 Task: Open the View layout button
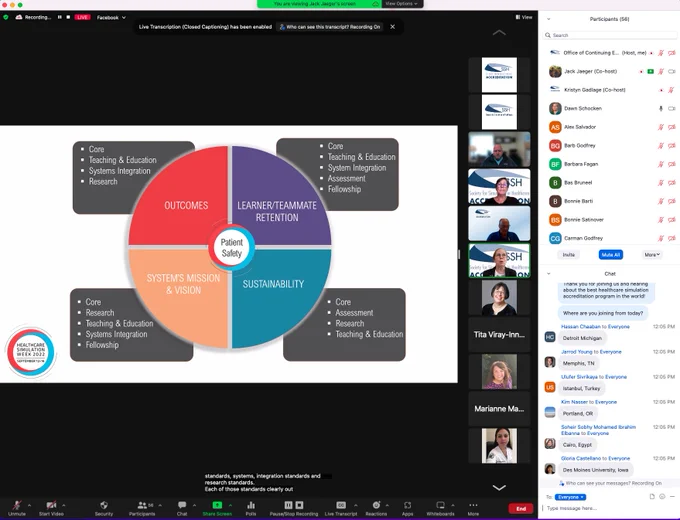pyautogui.click(x=524, y=17)
